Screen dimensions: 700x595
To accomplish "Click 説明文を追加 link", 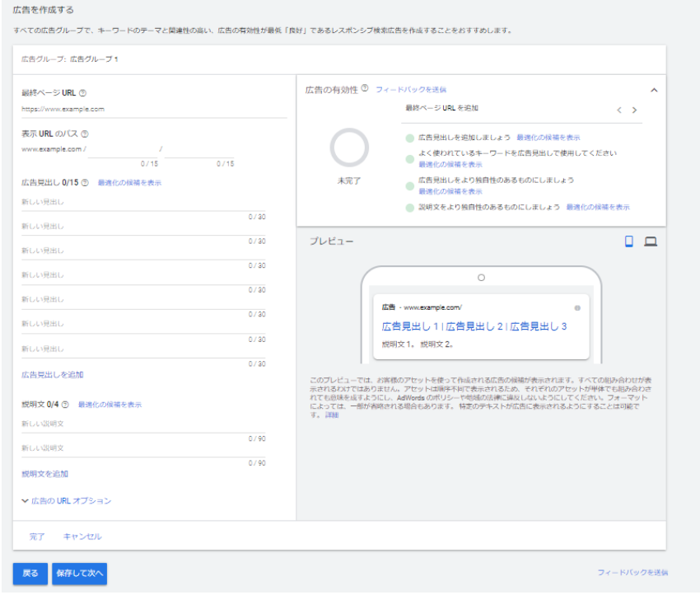I will (x=44, y=474).
